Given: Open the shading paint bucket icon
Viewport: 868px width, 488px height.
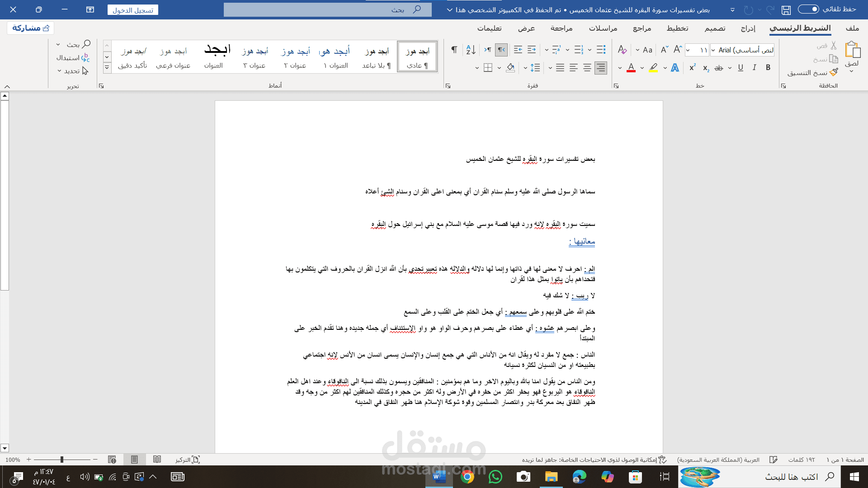Looking at the screenshot, I should (510, 68).
